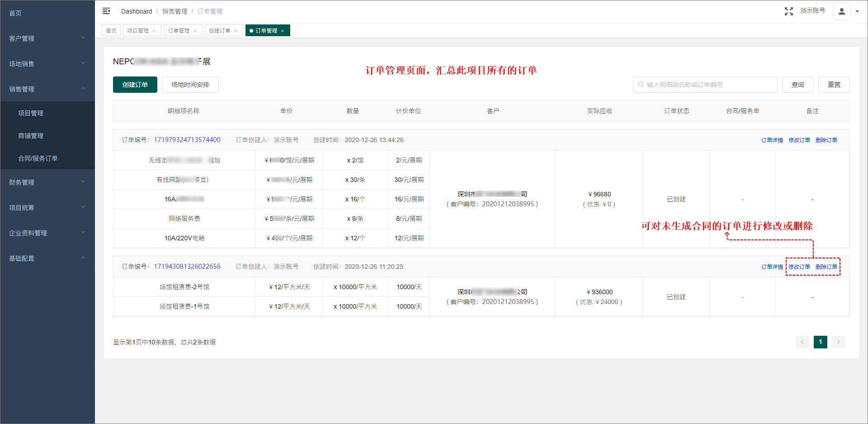This screenshot has height=424, width=868.
Task: Collapse 销售管理 sidebar menu
Action: pos(47,89)
